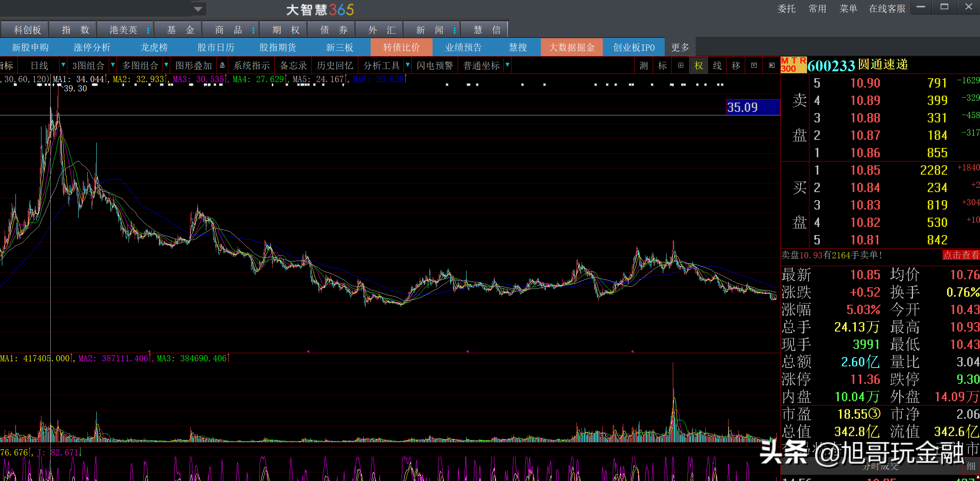
Task: Open 股市日历
Action: pyautogui.click(x=216, y=47)
